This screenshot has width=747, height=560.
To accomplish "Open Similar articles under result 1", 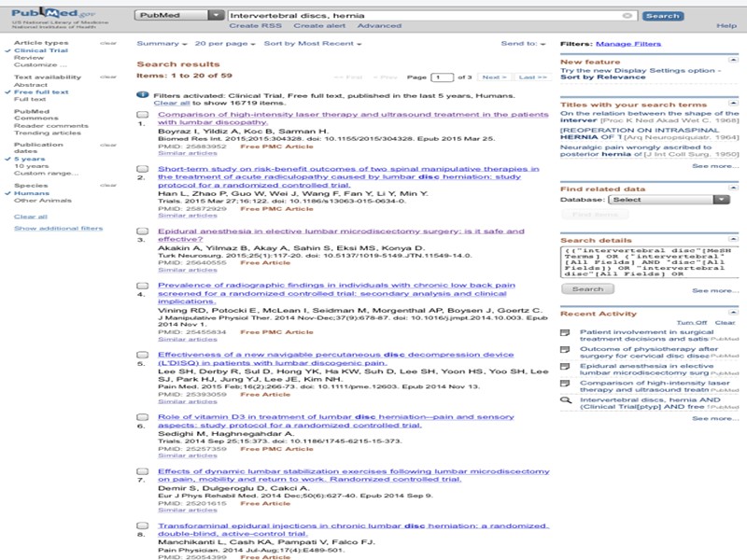I will (188, 153).
